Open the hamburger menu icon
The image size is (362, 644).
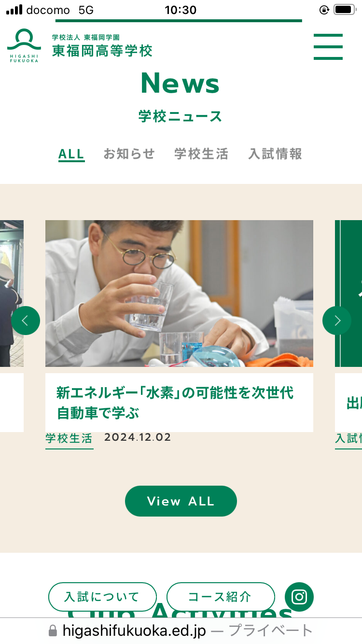[328, 47]
